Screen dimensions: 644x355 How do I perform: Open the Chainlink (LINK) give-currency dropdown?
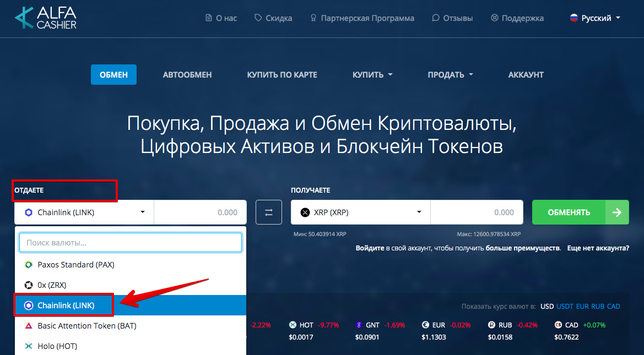tap(84, 212)
